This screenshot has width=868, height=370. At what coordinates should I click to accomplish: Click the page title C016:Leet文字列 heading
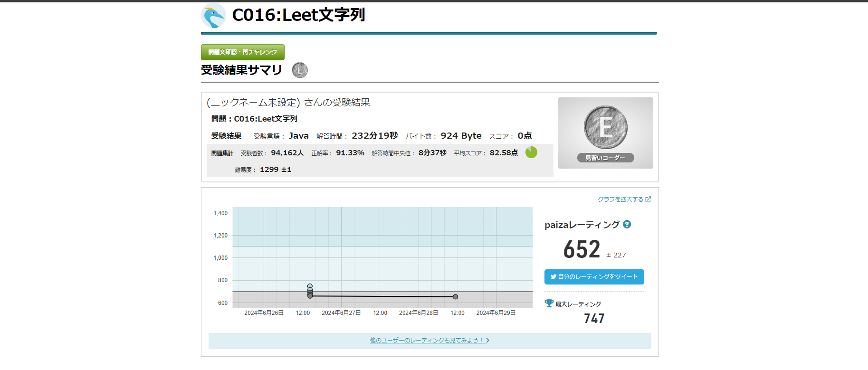point(298,15)
